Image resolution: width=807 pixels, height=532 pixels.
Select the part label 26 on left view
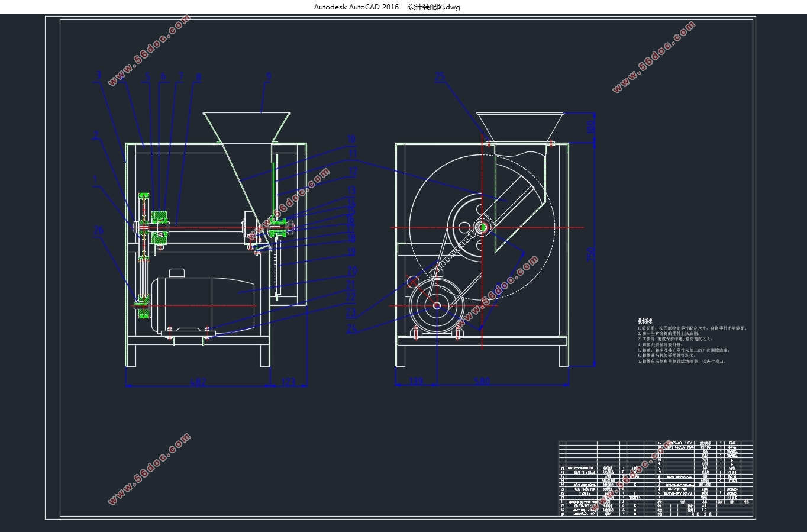99,230
